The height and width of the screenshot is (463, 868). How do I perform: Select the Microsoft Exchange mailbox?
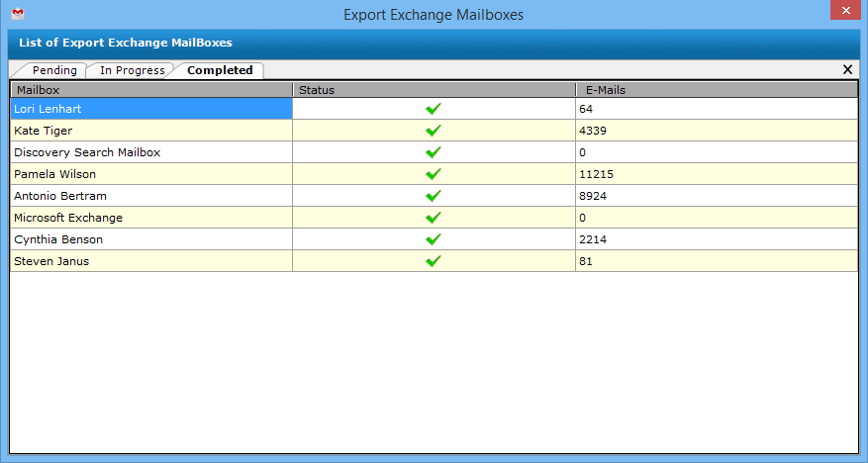point(151,218)
